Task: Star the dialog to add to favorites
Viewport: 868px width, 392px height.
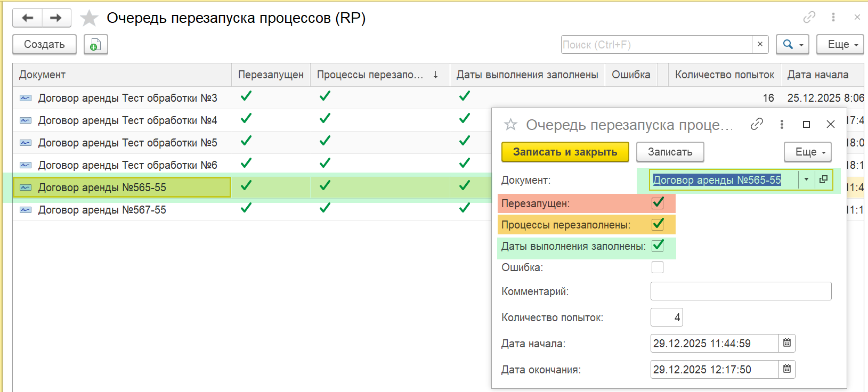Action: tap(510, 125)
